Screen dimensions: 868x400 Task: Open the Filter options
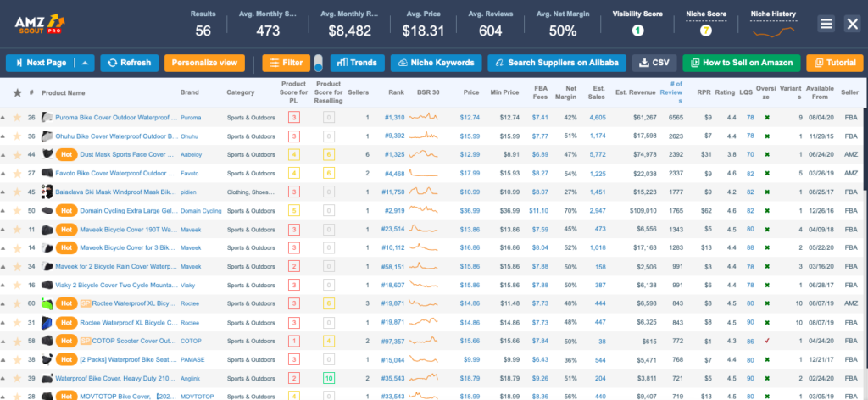click(286, 63)
